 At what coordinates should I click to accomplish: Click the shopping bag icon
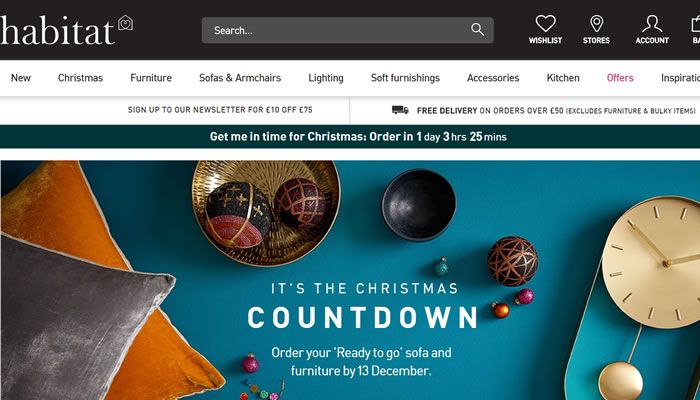pyautogui.click(x=696, y=24)
